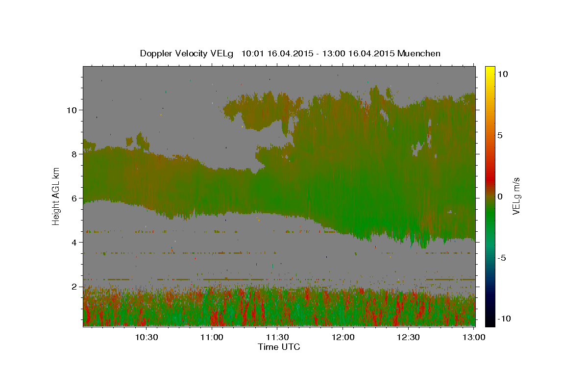The image size is (588, 392).
Task: Click the 12:30 time tick label
Action: point(408,337)
